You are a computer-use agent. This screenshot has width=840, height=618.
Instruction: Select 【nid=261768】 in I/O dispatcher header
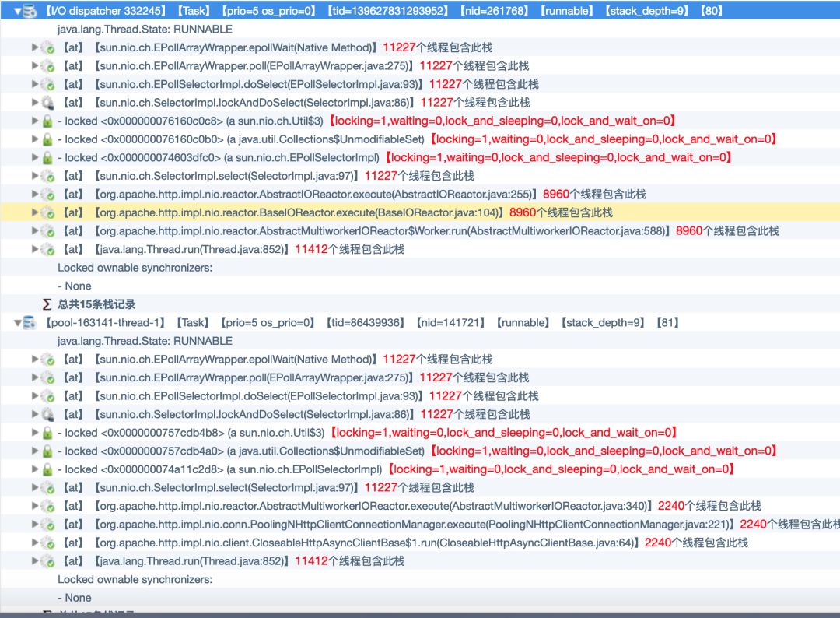495,11
